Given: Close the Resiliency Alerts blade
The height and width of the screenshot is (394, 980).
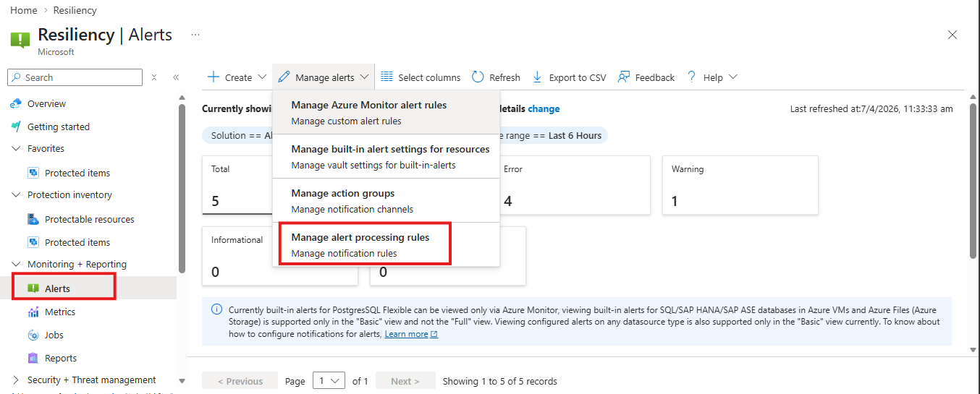Looking at the screenshot, I should 952,35.
